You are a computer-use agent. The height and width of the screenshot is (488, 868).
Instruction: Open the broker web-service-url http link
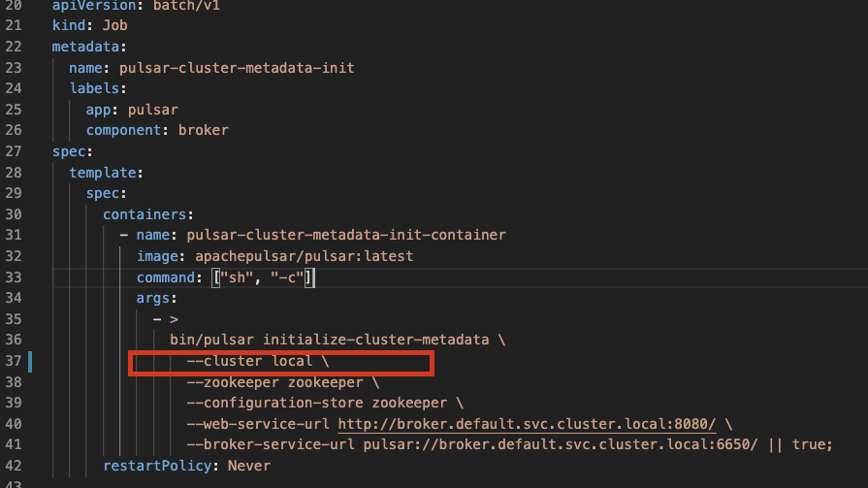click(x=527, y=424)
